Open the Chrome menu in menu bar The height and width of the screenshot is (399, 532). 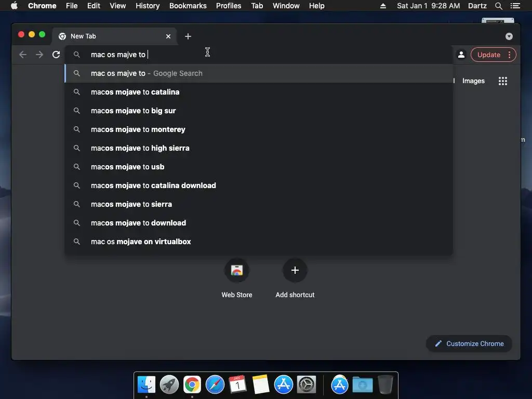pos(42,6)
